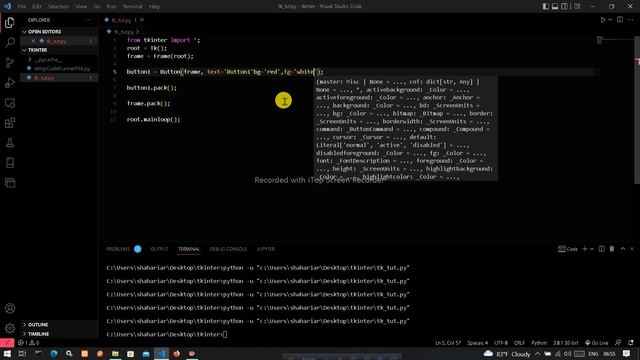Image resolution: width=640 pixels, height=360 pixels.
Task: Switch to the JUPYTER panel tab
Action: click(266, 249)
